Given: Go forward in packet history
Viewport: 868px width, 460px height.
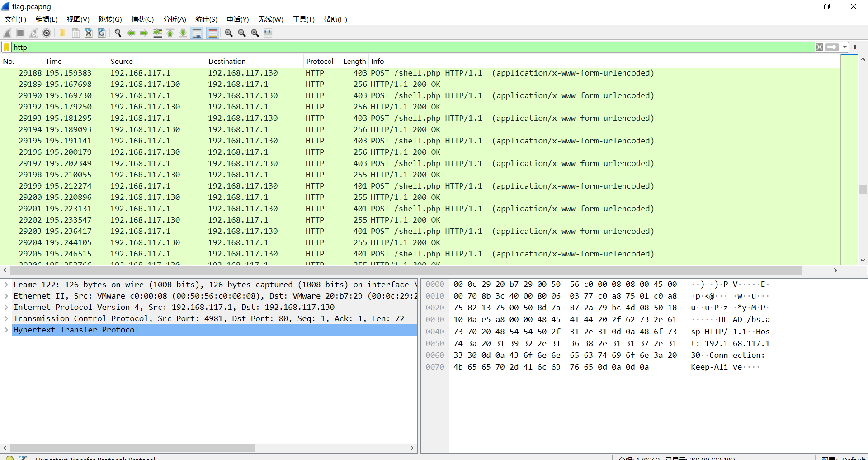Looking at the screenshot, I should coord(144,33).
